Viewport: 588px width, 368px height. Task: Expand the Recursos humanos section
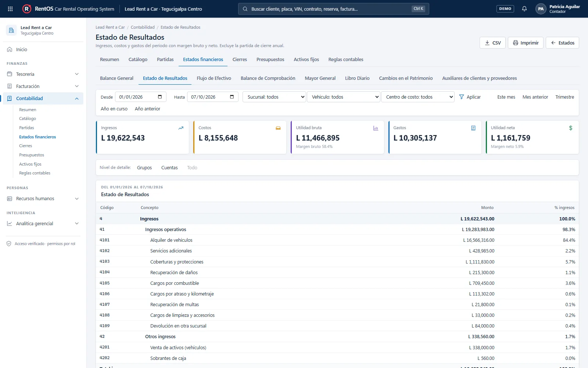point(43,198)
